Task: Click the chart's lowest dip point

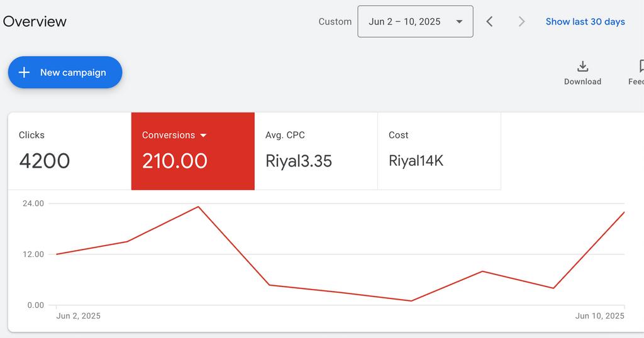Action: [411, 301]
